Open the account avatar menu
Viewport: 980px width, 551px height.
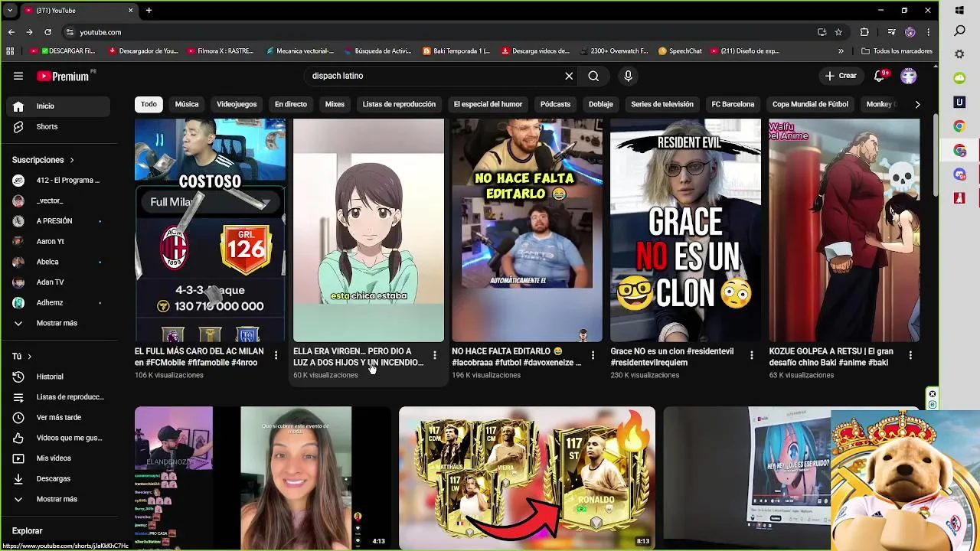pos(909,76)
